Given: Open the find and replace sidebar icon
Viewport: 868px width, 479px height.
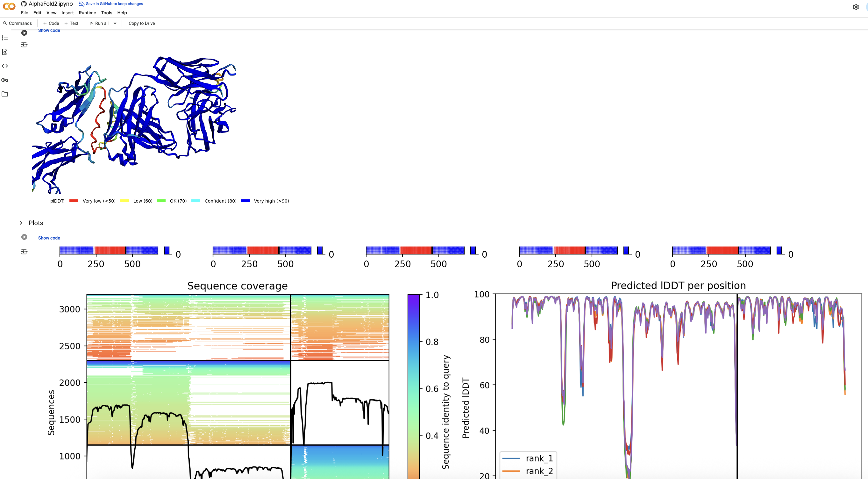Looking at the screenshot, I should pos(5,52).
